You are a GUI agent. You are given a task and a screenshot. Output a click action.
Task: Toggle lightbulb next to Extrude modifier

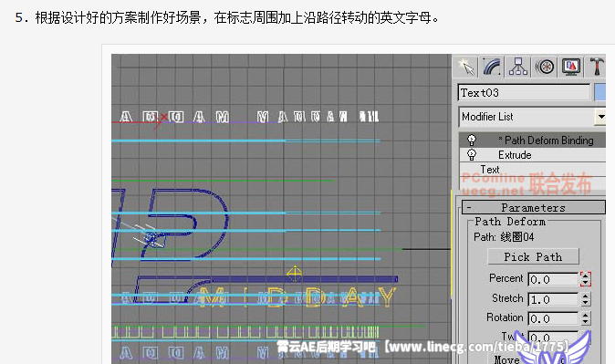click(472, 155)
